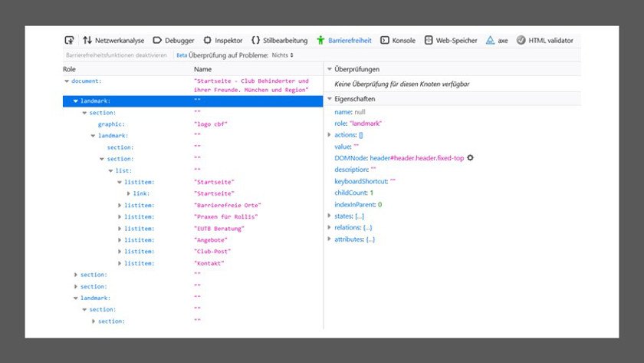644x363 pixels.
Task: Click the Debugger tab icon
Action: [x=157, y=40]
